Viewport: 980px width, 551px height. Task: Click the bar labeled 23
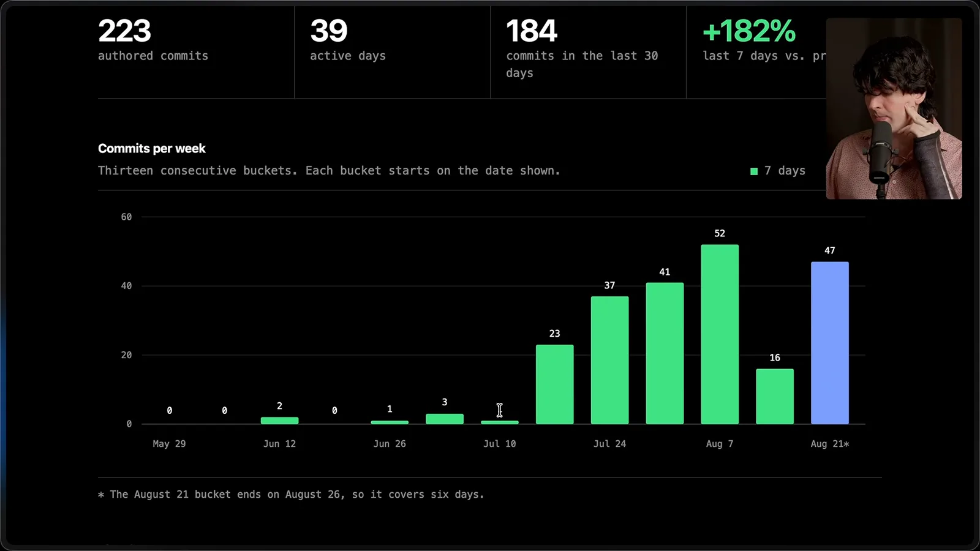[554, 384]
